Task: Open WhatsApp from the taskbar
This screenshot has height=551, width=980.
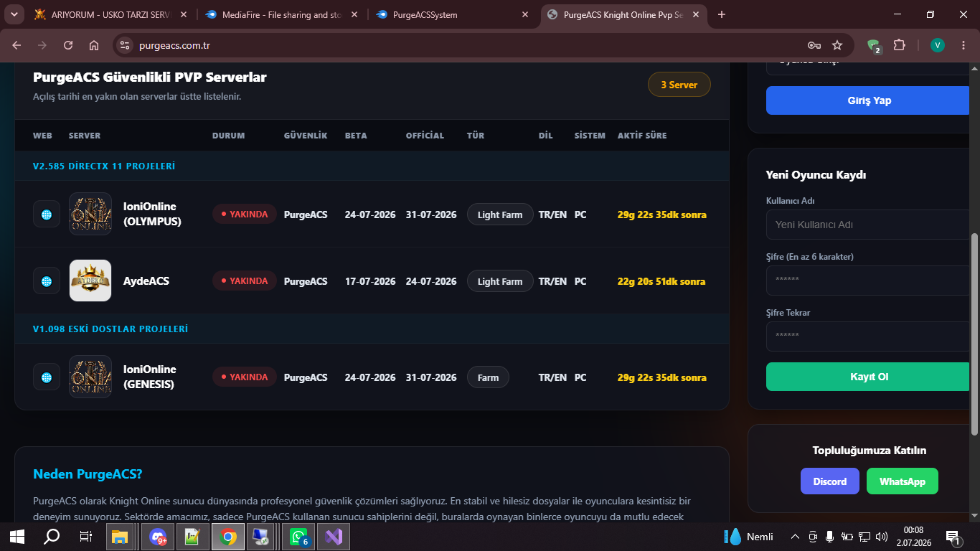Action: [x=298, y=537]
